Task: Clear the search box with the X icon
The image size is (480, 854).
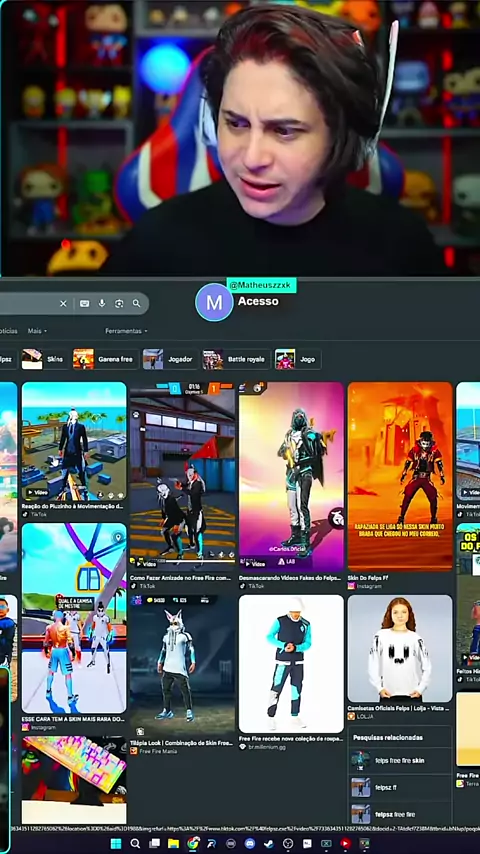Action: (x=63, y=303)
